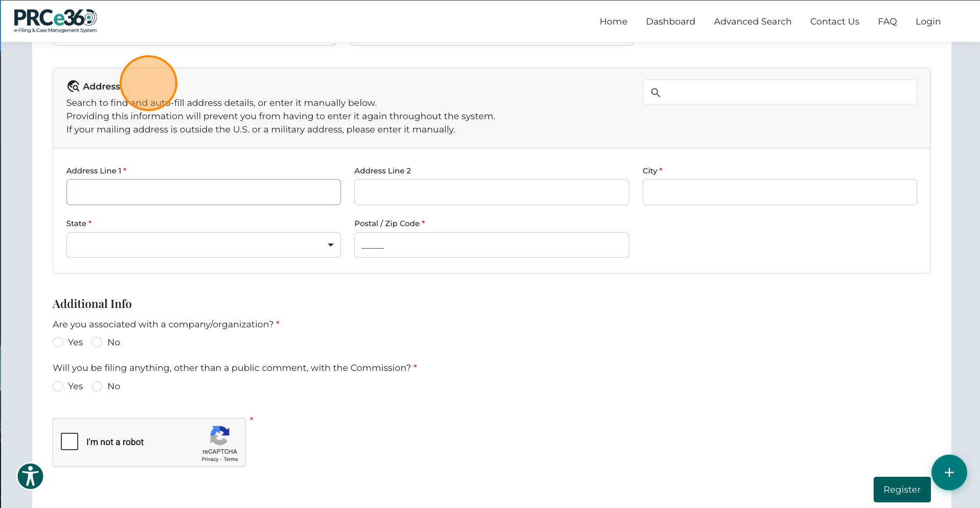This screenshot has width=980, height=508.
Task: Open the State dropdown
Action: [x=203, y=245]
